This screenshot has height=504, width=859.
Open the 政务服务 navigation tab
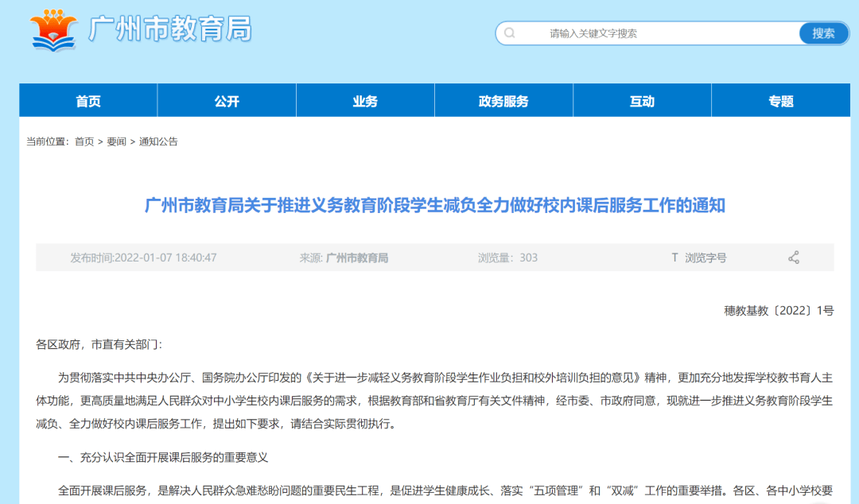coord(504,101)
